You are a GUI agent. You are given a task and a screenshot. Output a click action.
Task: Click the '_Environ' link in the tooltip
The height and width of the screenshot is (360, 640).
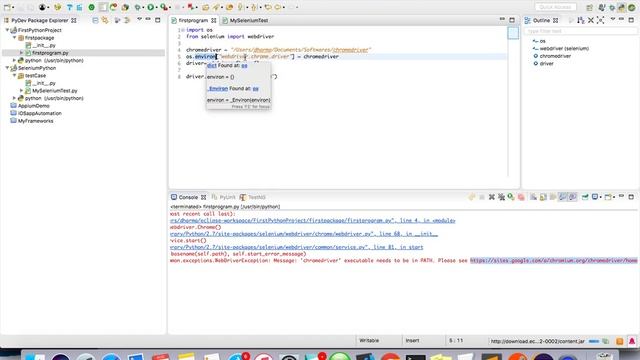coord(218,89)
